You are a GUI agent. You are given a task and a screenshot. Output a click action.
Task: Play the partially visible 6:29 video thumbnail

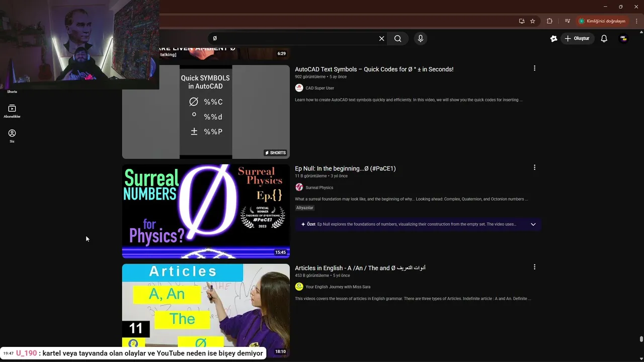(x=224, y=54)
